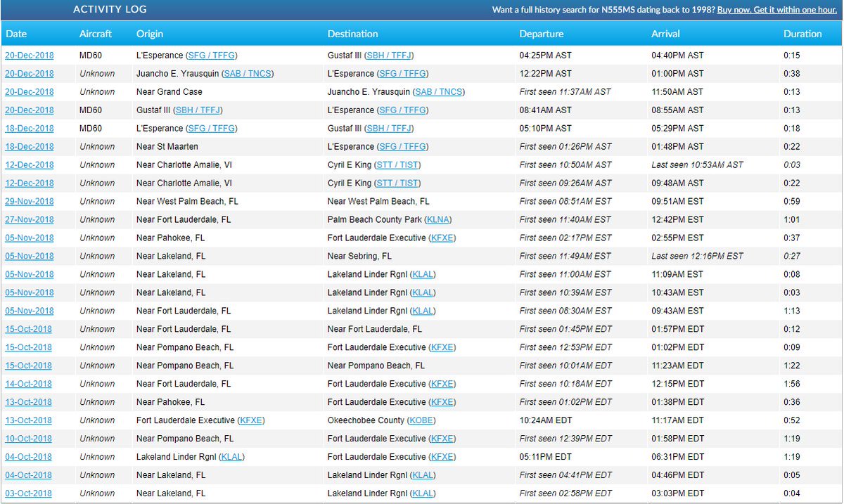Select the 'Near Sebring, FL' destination cell
The image size is (844, 504).
360,257
